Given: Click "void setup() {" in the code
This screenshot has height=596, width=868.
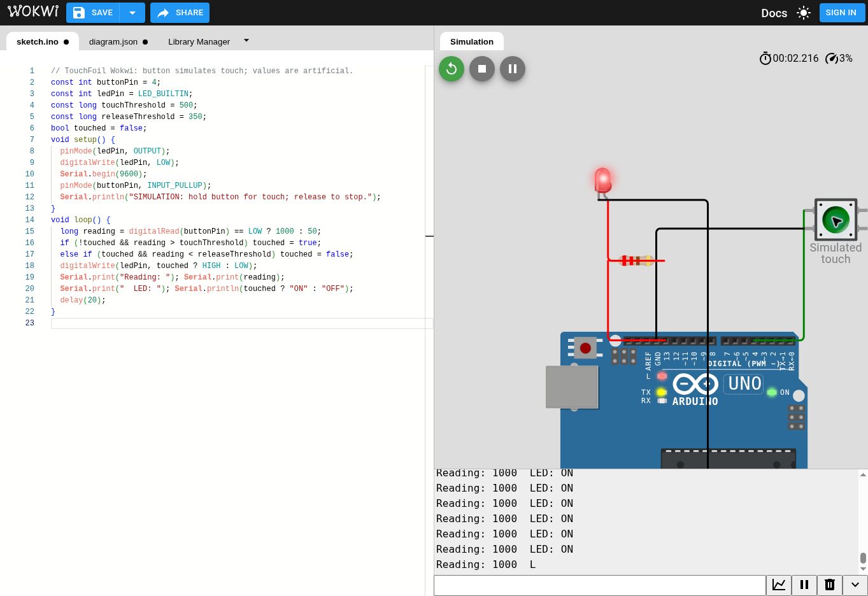Looking at the screenshot, I should 83,139.
